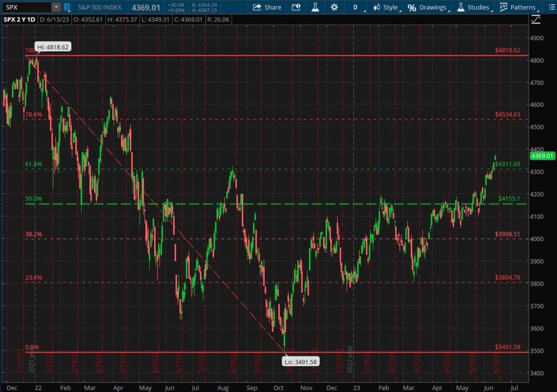Open the Patterns menu
This screenshot has height=392, width=557.
point(518,7)
